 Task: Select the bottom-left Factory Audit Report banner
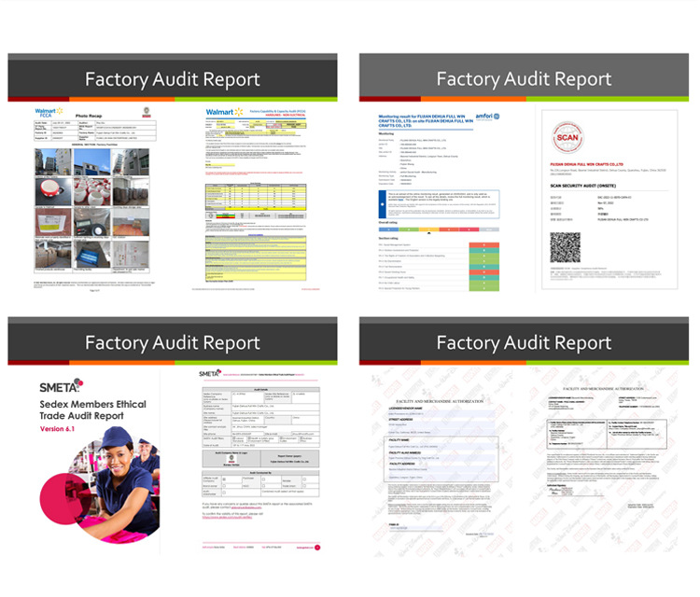point(173,340)
